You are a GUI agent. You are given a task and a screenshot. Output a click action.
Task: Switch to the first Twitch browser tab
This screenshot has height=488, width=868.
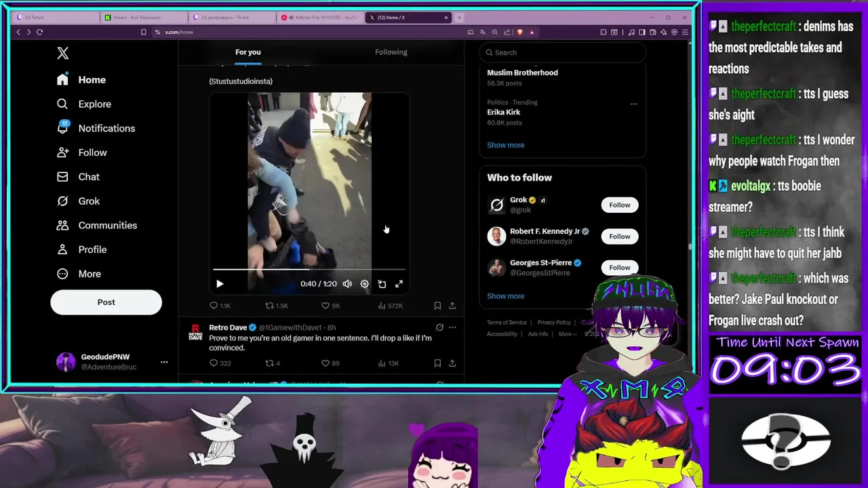(x=56, y=18)
